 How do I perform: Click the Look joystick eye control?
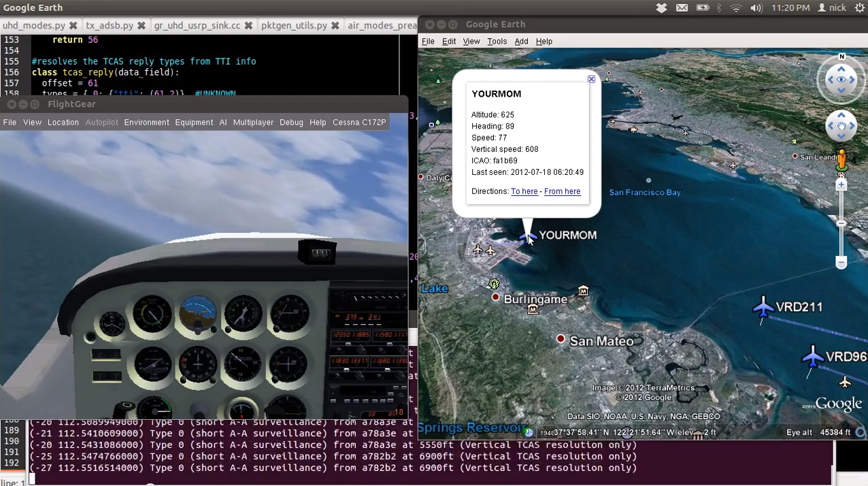(841, 80)
